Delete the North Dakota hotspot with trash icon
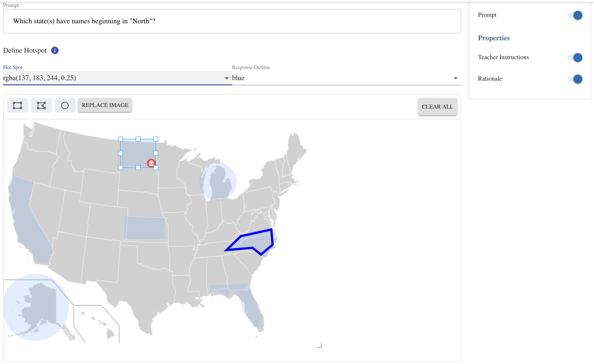The height and width of the screenshot is (364, 594). point(151,163)
